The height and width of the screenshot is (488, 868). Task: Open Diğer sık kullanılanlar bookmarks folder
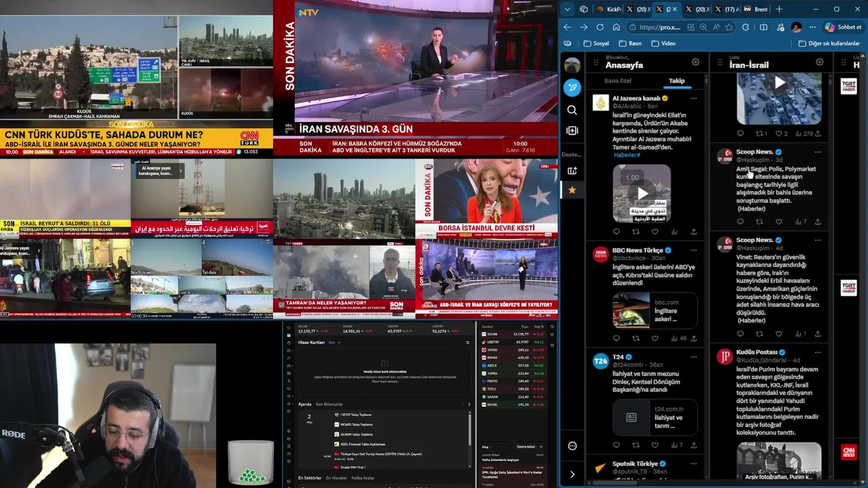[x=829, y=43]
